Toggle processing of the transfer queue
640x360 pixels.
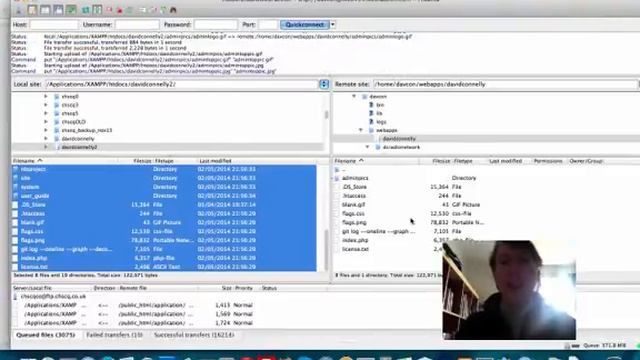click(x=97, y=10)
